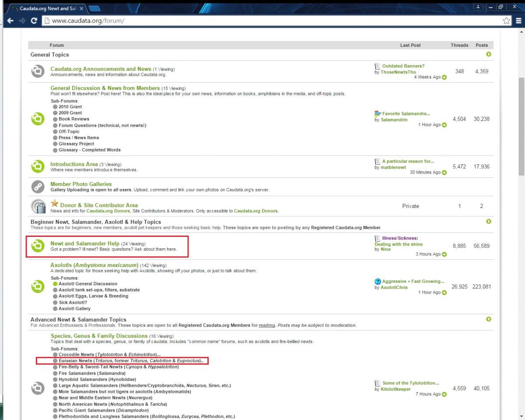The width and height of the screenshot is (525, 420).
Task: Click the Newt and Salamander Help icon
Action: (x=38, y=246)
